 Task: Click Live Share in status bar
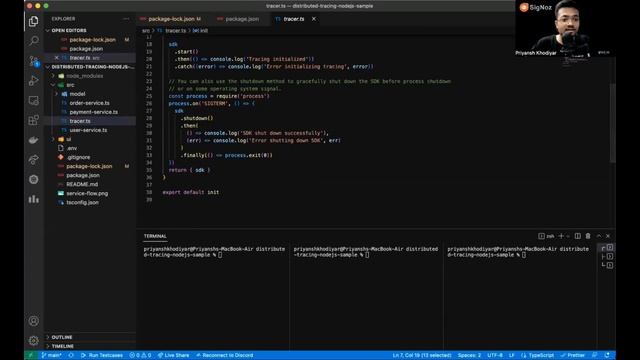click(173, 355)
